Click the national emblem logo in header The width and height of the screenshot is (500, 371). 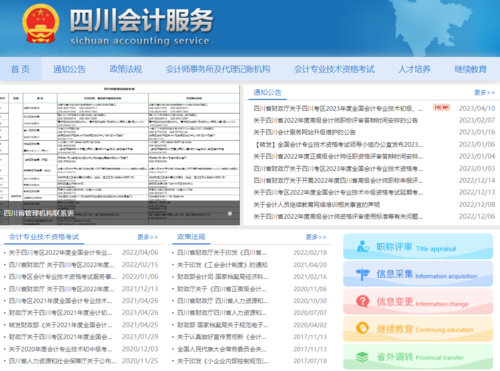point(41,24)
